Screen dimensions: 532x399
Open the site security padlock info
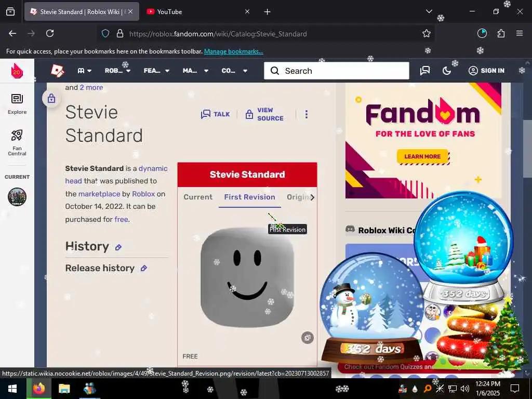tap(120, 34)
